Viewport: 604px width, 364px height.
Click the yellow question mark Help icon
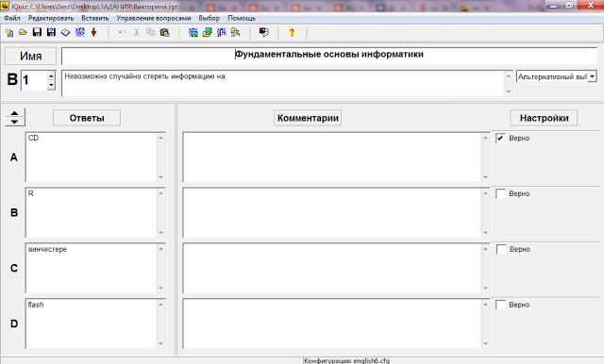click(292, 33)
